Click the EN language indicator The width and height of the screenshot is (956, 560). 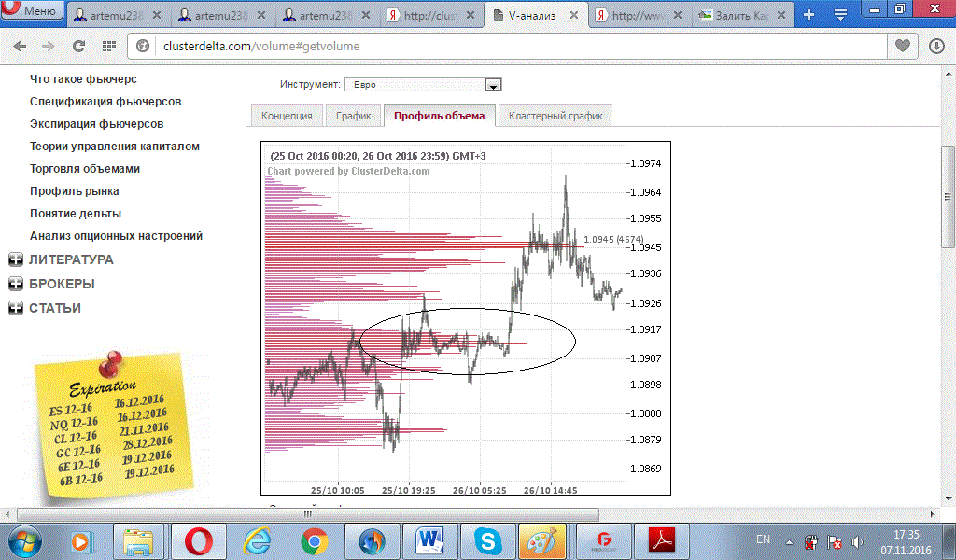coord(763,539)
